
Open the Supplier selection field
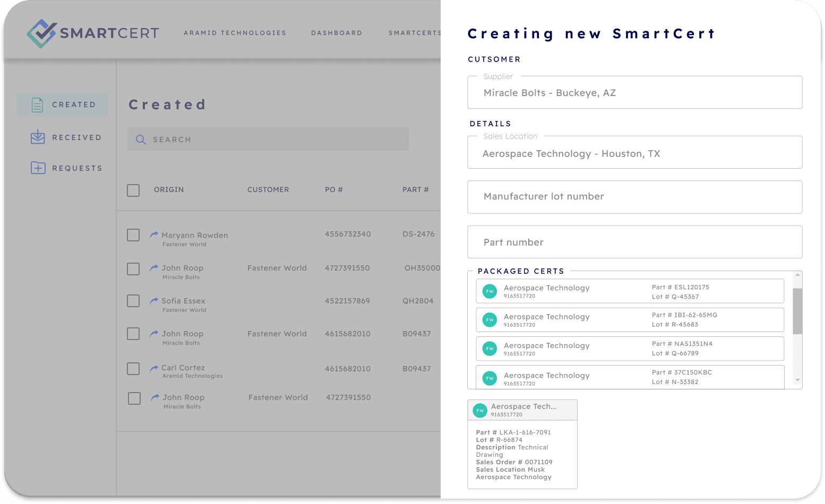click(x=634, y=92)
